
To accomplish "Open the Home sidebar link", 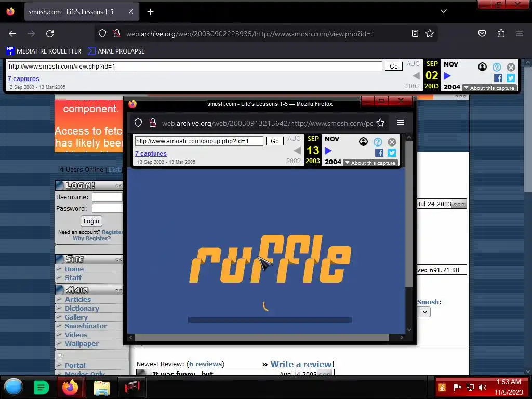I will 74,269.
